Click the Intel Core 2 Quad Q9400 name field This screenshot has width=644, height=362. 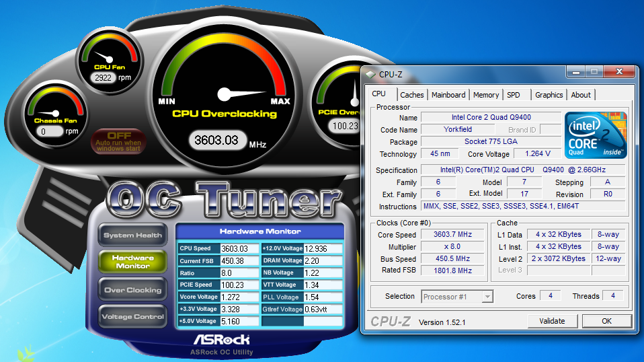[x=491, y=118]
